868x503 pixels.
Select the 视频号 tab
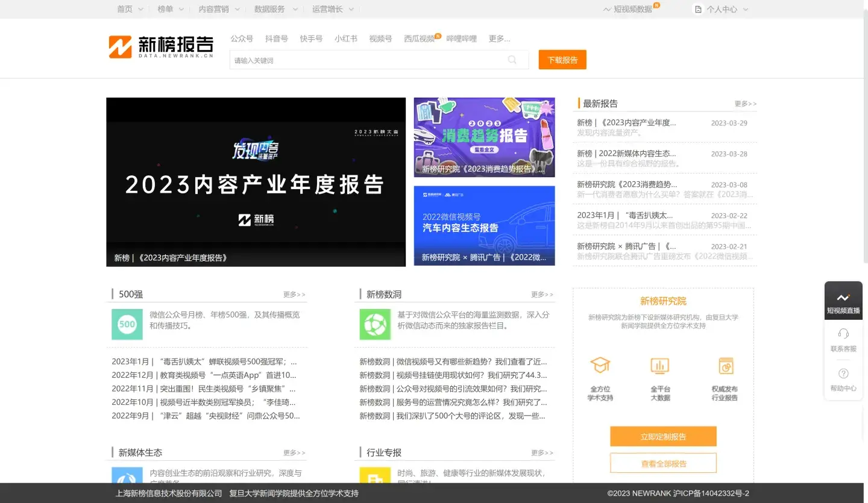(x=380, y=39)
